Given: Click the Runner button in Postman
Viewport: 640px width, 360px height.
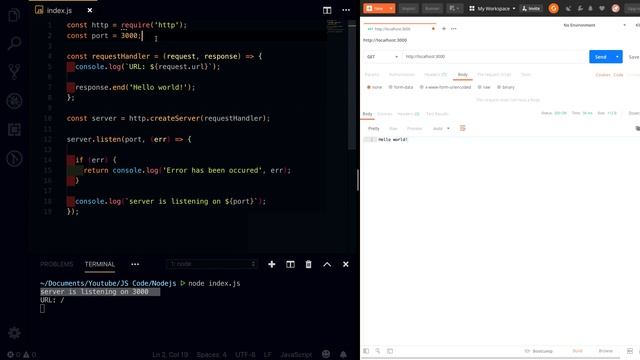Looking at the screenshot, I should pyautogui.click(x=432, y=8).
